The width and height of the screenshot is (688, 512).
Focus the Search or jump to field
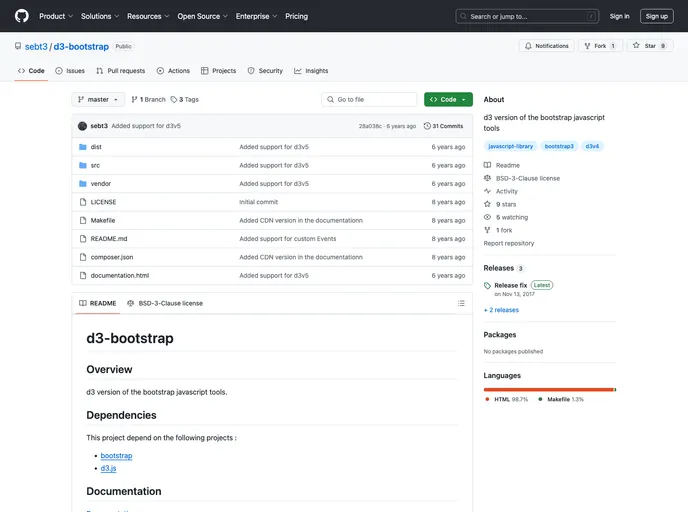527,16
